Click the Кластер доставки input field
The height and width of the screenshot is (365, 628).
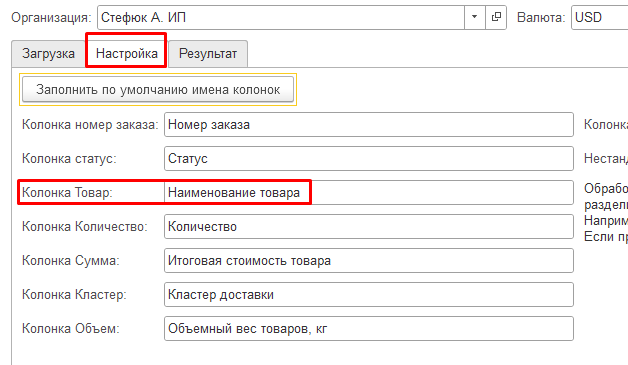pyautogui.click(x=368, y=295)
